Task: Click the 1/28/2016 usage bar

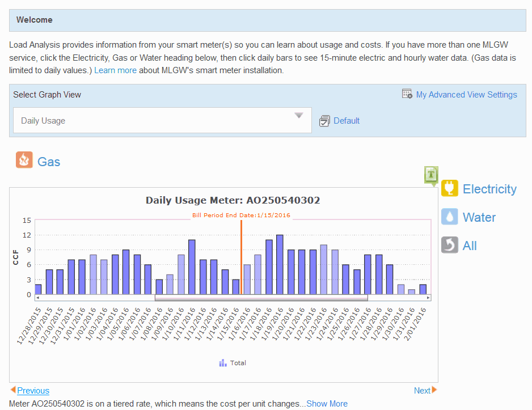Action: 379,274
